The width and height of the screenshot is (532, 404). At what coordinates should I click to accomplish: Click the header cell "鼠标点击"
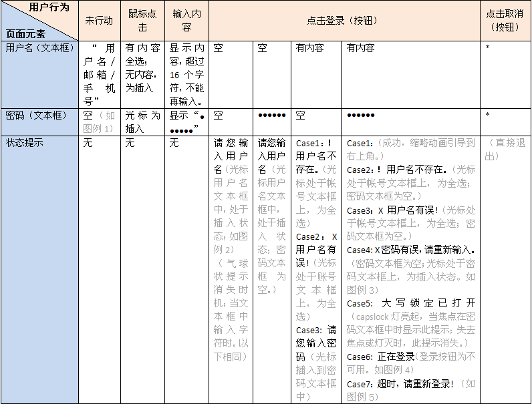[142, 21]
